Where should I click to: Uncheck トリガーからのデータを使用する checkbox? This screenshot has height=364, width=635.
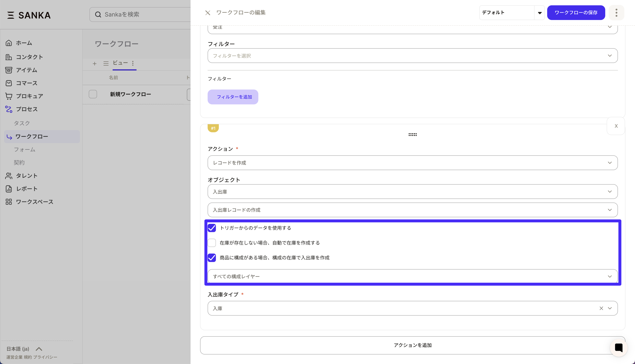click(x=212, y=228)
